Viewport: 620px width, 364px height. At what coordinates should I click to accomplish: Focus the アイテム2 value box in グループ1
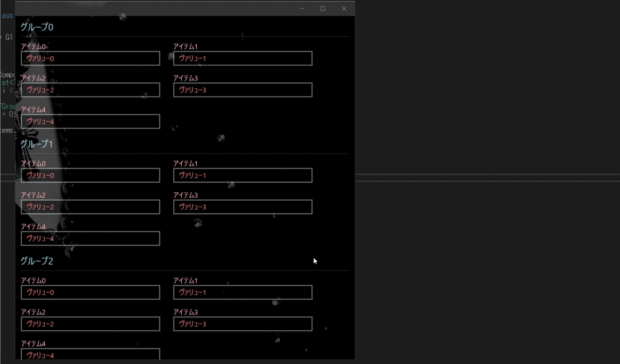point(91,207)
